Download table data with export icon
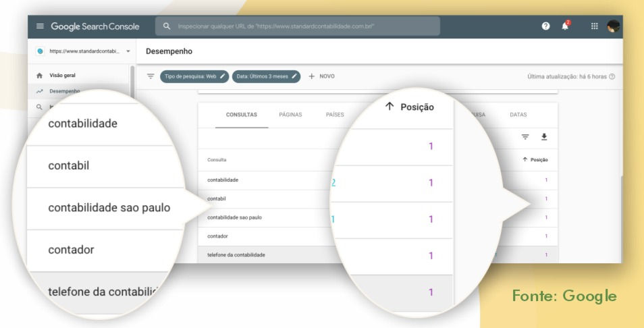Image resolution: width=644 pixels, height=328 pixels. (x=544, y=137)
